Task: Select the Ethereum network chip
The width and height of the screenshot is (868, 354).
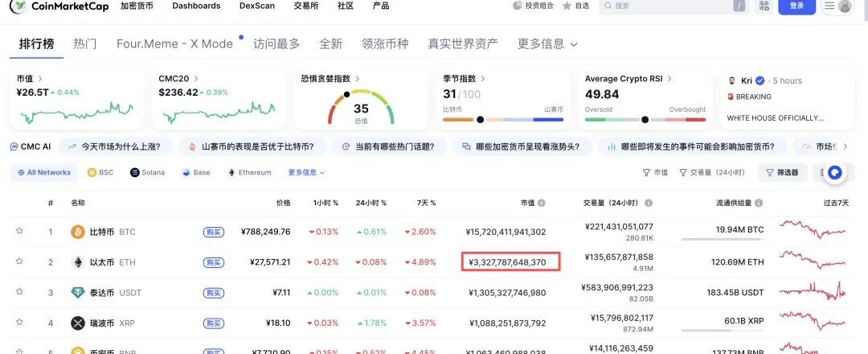Action: [250, 172]
